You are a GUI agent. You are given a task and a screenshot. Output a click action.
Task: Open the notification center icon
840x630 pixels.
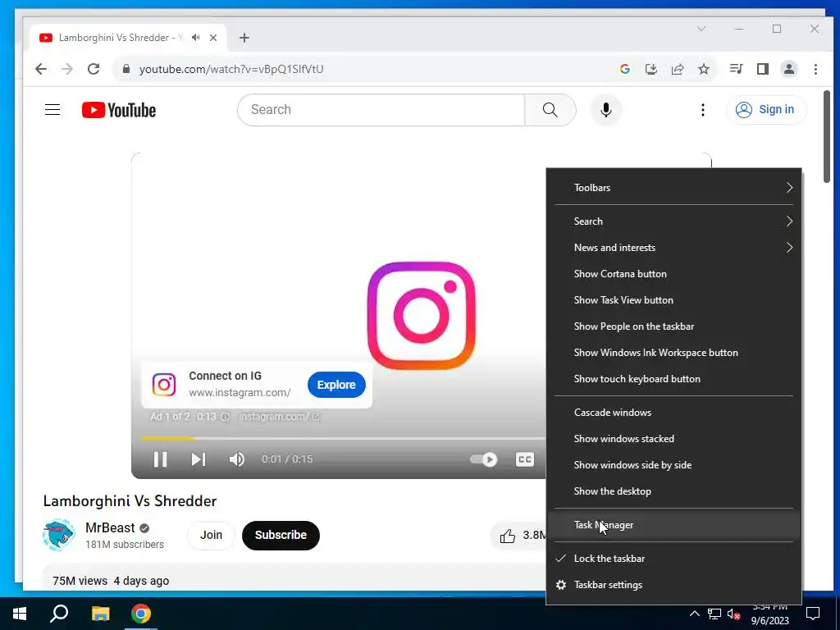tap(813, 614)
